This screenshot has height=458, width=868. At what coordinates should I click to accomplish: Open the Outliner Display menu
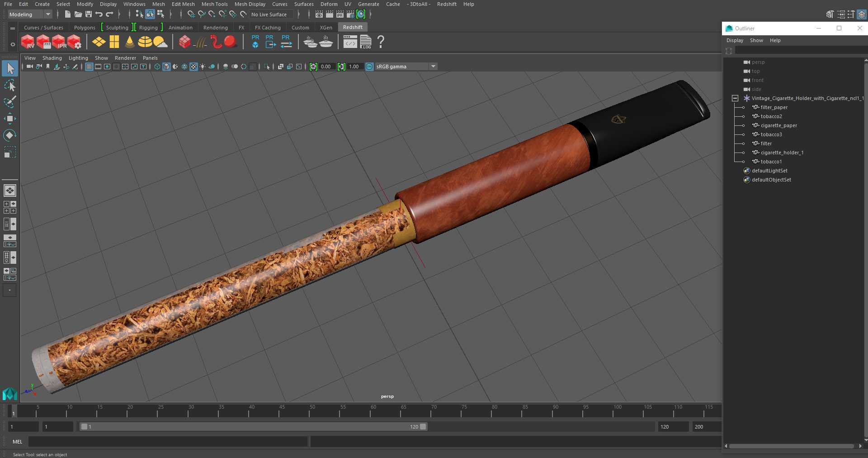click(735, 40)
